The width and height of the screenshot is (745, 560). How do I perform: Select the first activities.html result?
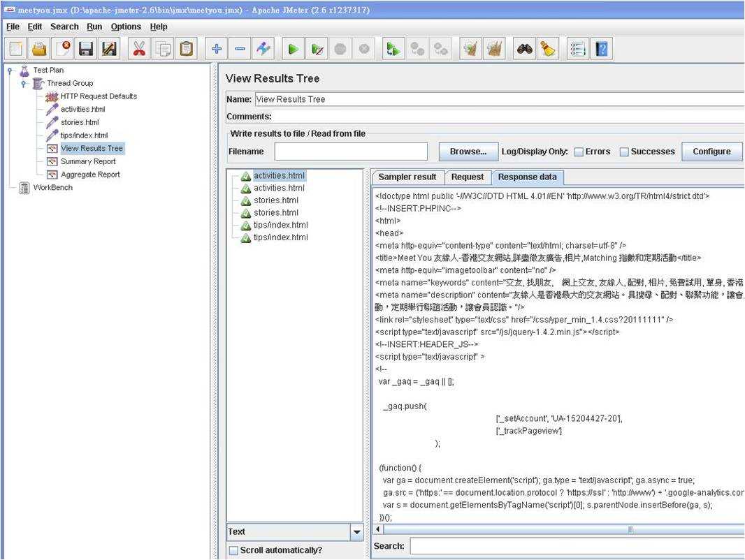(280, 175)
